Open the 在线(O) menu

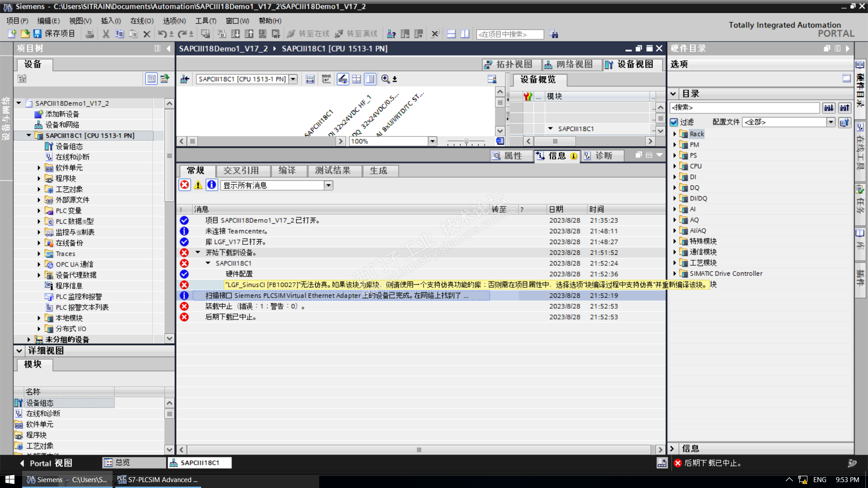click(x=142, y=21)
